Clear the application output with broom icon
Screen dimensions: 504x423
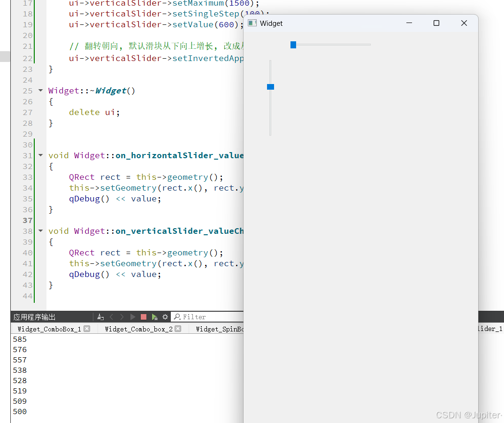pos(100,317)
